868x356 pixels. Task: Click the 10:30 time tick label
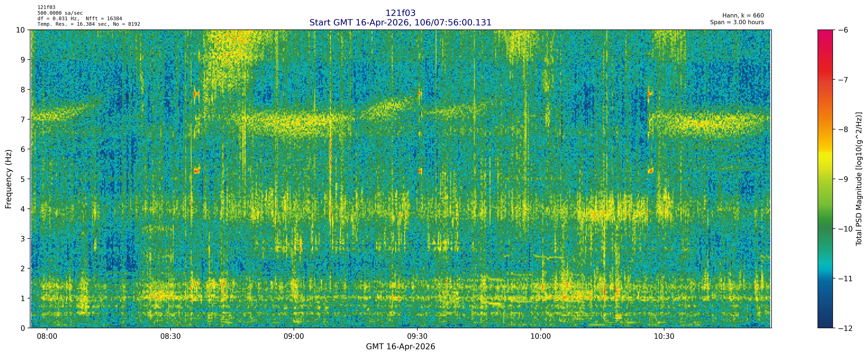pos(664,336)
